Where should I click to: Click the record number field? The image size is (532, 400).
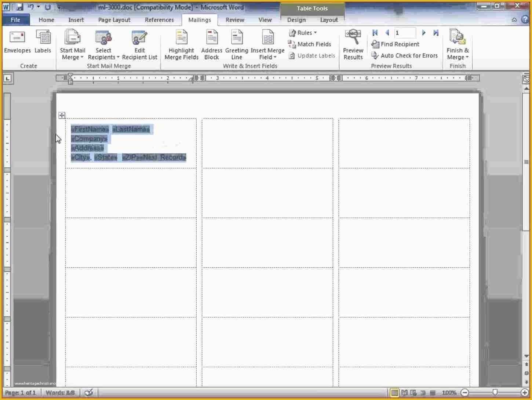pos(405,33)
